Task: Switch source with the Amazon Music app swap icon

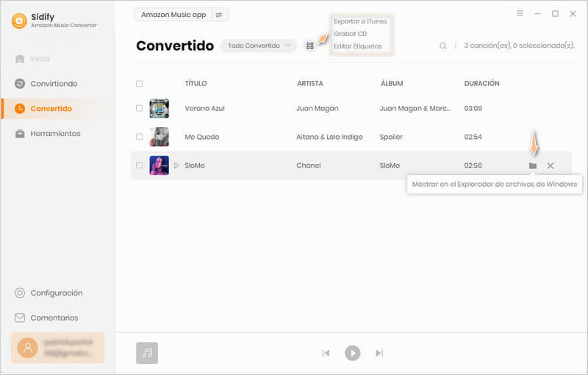Action: [x=219, y=15]
